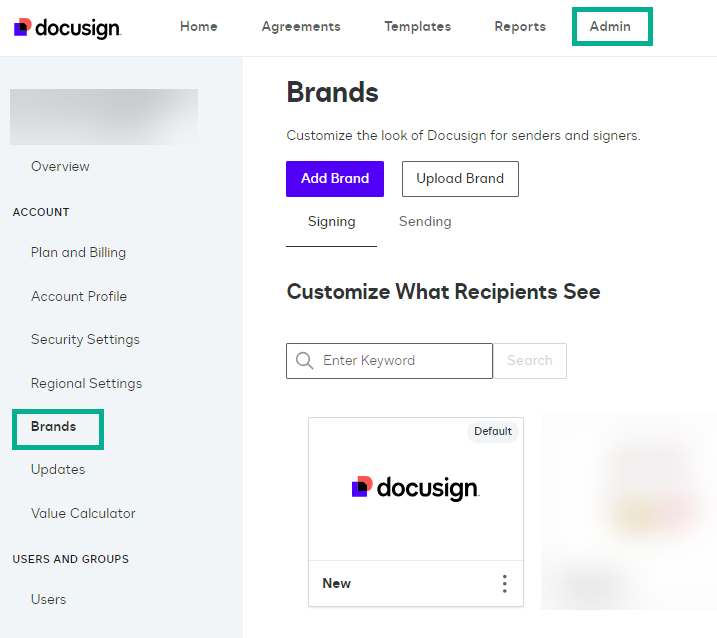Select the New brand card thumbnail

[415, 489]
